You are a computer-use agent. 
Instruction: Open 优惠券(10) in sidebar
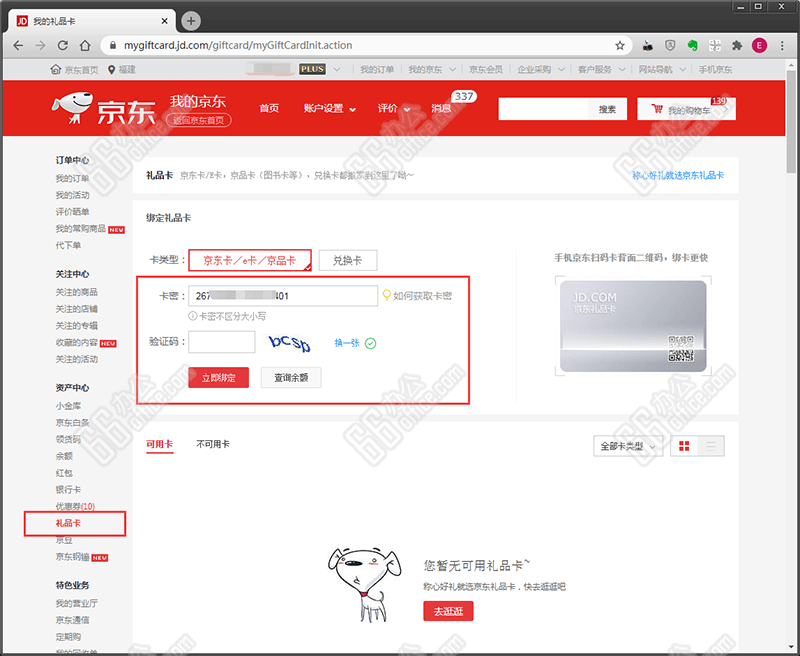tap(75, 506)
